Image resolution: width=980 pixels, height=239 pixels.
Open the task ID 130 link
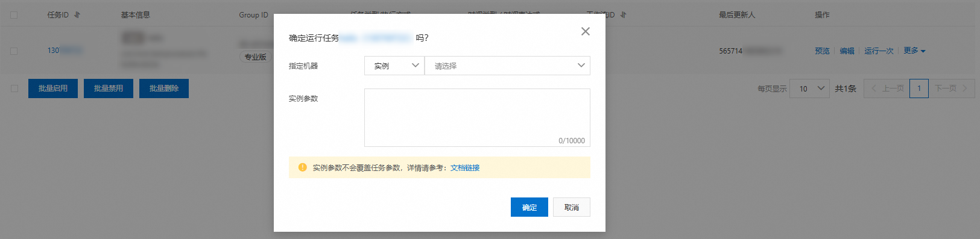65,51
